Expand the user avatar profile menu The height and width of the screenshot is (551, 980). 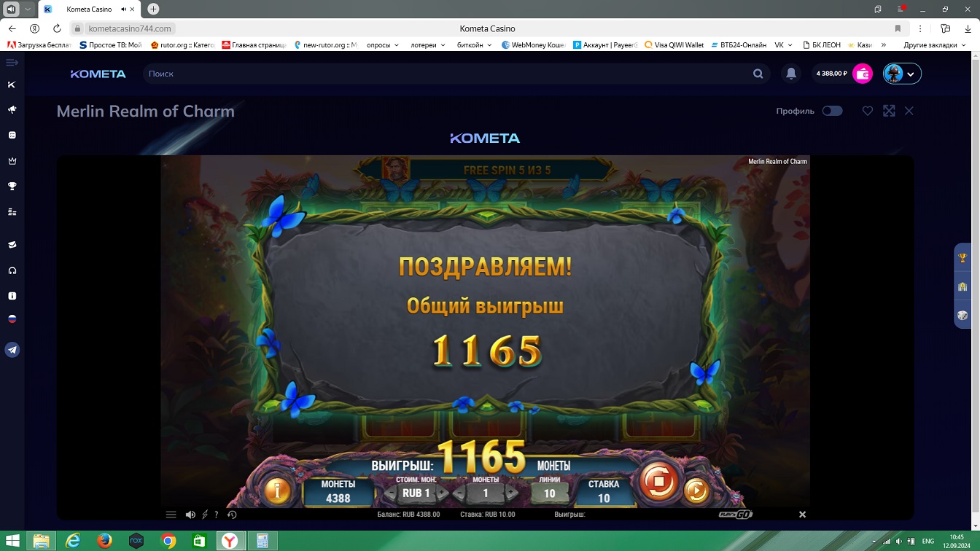point(902,74)
